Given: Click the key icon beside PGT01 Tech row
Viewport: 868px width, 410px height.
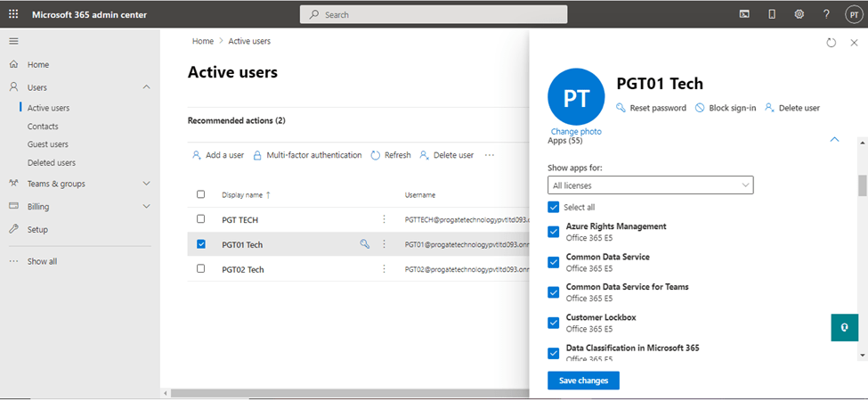Looking at the screenshot, I should (x=364, y=244).
